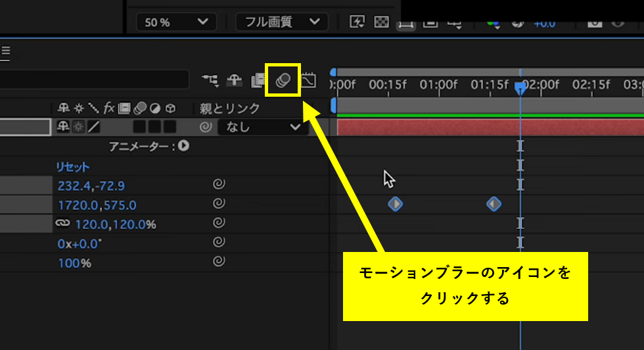Screen dimensions: 644x350
Task: Click the 232.4,-72.9 value
Action: [x=91, y=186]
